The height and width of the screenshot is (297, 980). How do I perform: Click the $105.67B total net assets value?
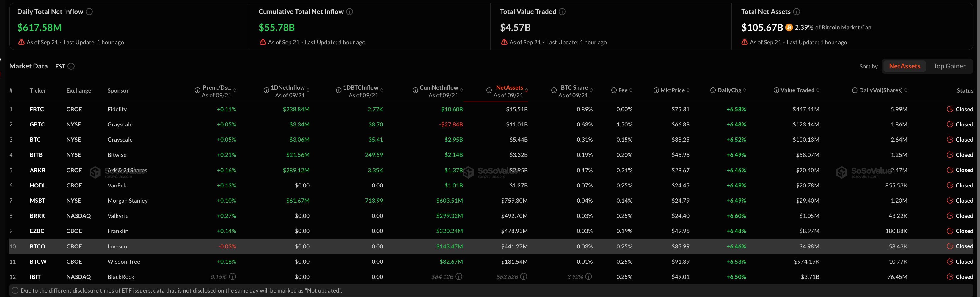pos(762,27)
